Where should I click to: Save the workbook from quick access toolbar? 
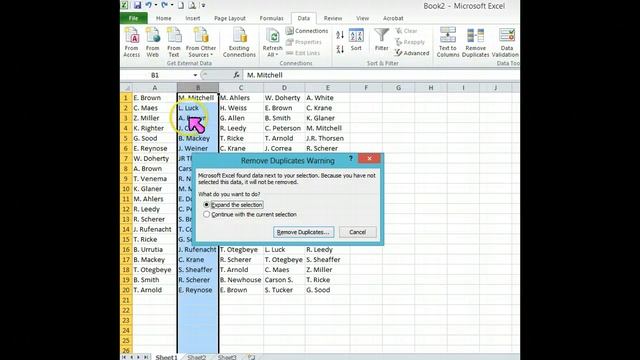click(x=137, y=5)
